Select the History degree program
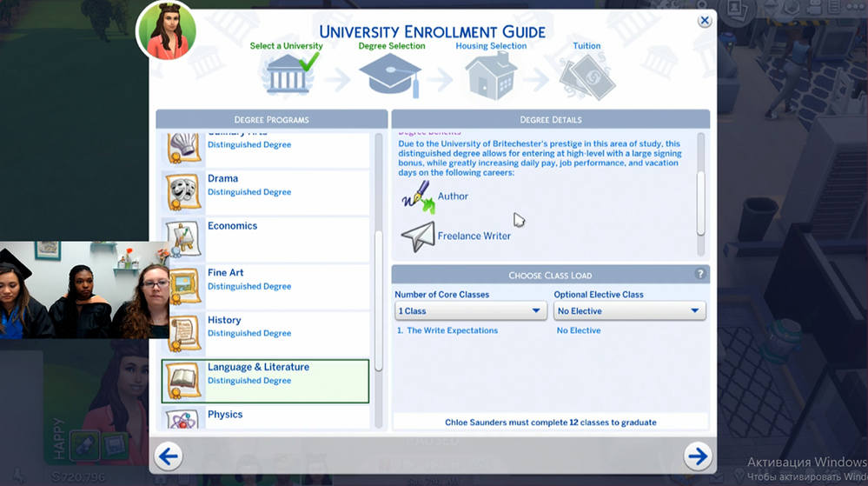The width and height of the screenshot is (868, 486). click(x=266, y=334)
